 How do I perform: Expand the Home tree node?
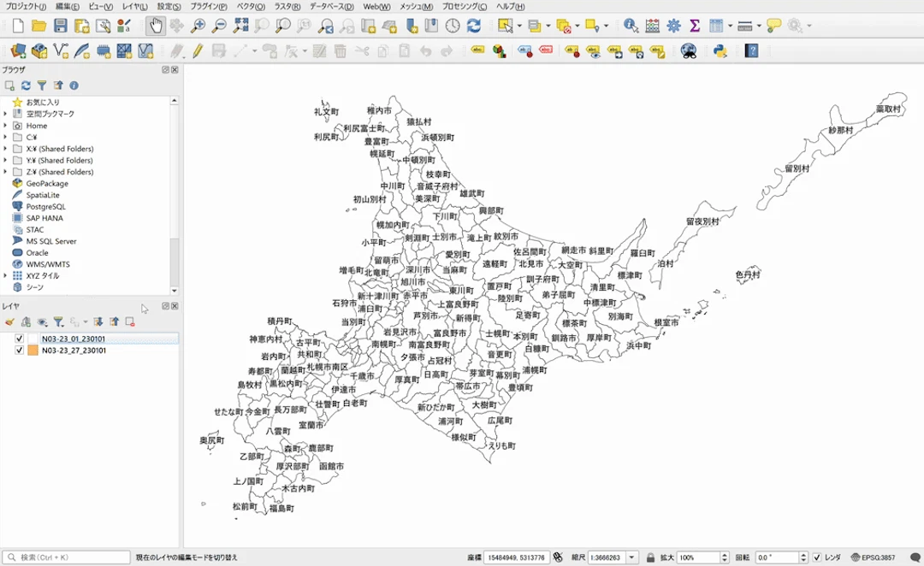(5, 126)
